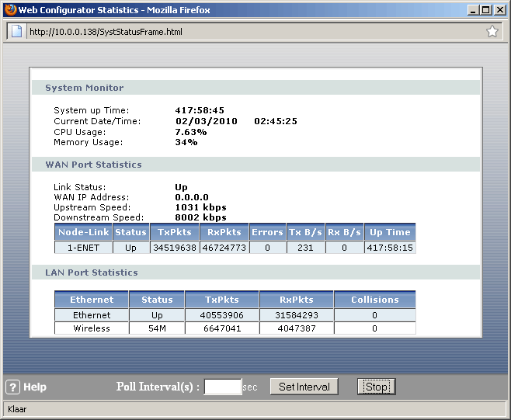This screenshot has width=511, height=420.
Task: Select the WAN Port Statistics heading
Action: pos(93,165)
